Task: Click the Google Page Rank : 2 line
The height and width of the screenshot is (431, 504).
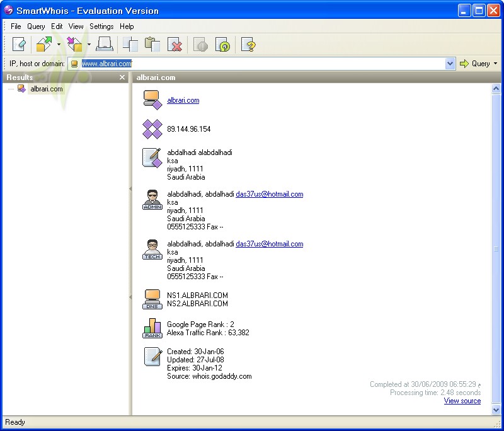Action: tap(200, 325)
